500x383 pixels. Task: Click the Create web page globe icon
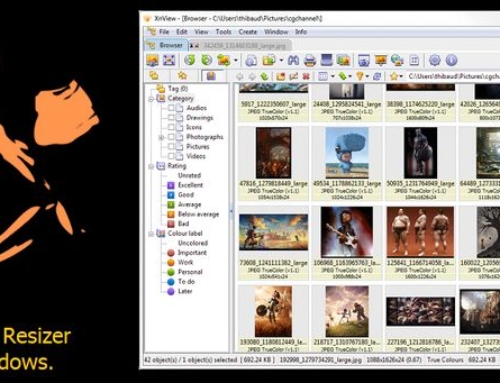(x=397, y=60)
